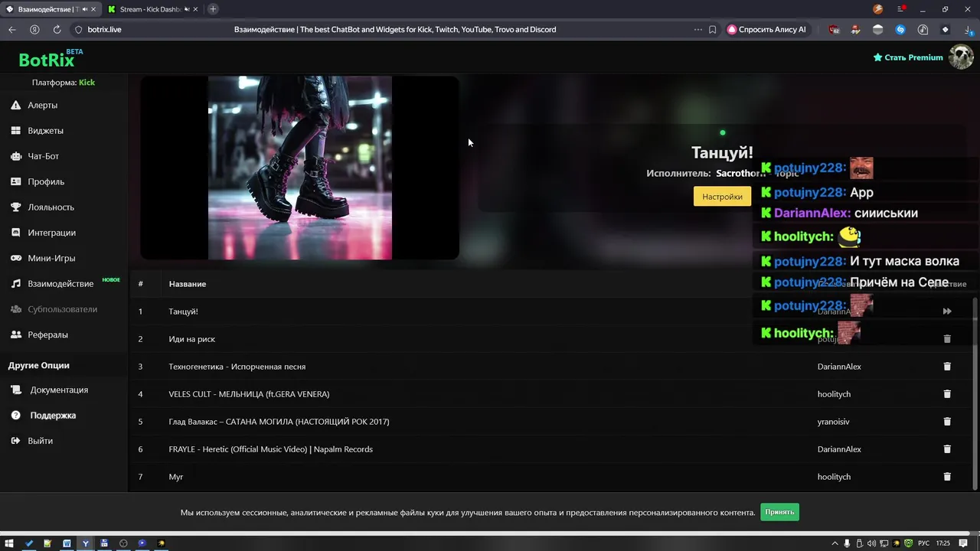Viewport: 980px width, 551px height.
Task: Select the Взаимодействие browser tab
Action: click(x=50, y=9)
